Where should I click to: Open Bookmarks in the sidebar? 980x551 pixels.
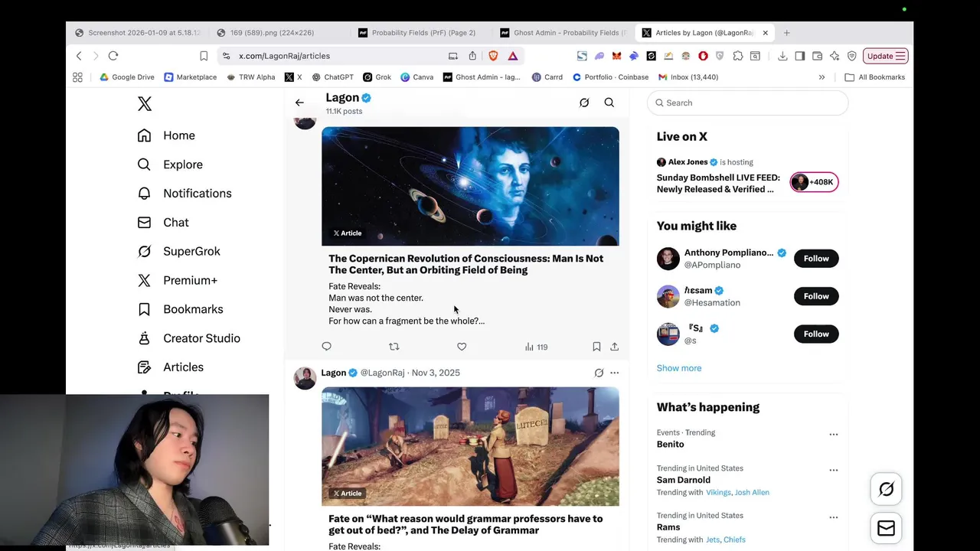[180, 309]
